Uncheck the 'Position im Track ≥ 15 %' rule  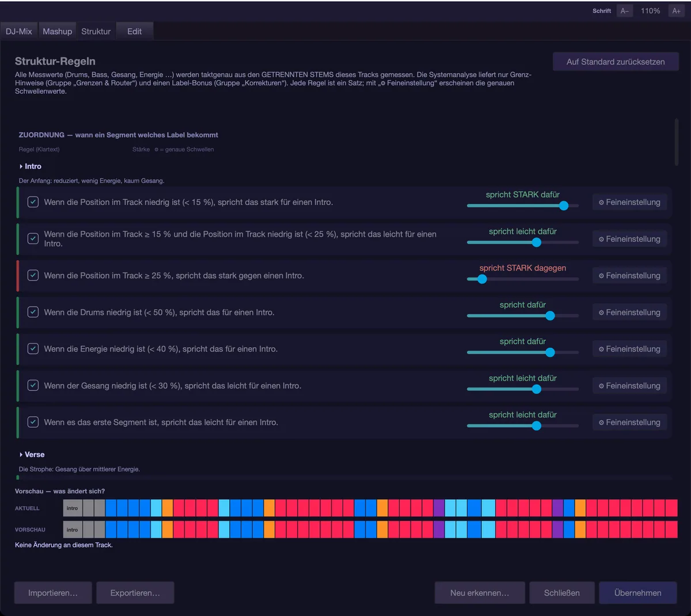click(33, 238)
